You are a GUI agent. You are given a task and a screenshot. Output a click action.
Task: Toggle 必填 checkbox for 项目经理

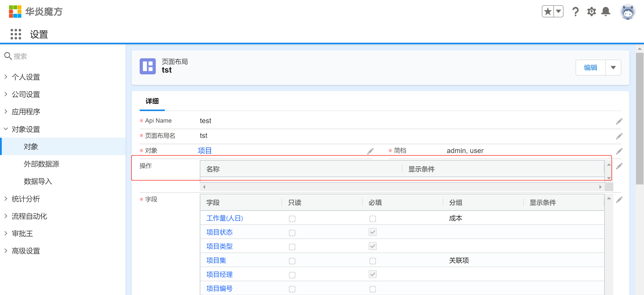click(372, 274)
